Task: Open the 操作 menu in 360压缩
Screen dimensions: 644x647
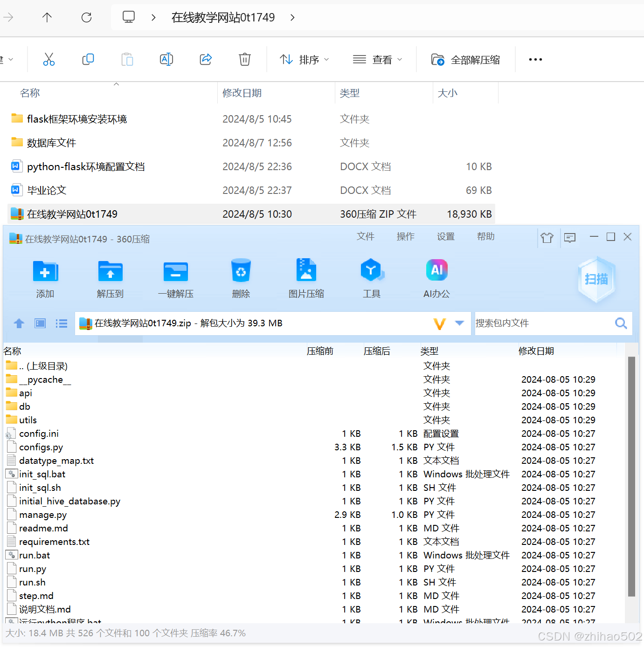Action: (x=406, y=236)
